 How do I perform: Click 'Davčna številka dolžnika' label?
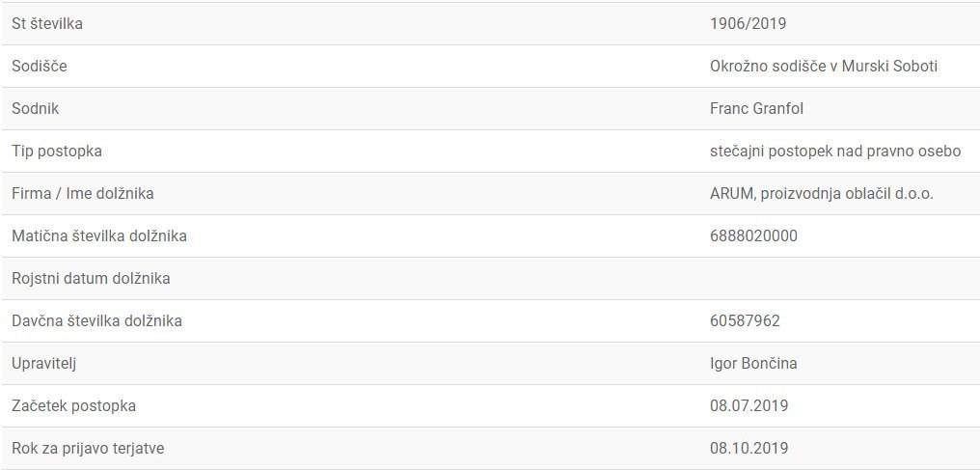[96, 321]
